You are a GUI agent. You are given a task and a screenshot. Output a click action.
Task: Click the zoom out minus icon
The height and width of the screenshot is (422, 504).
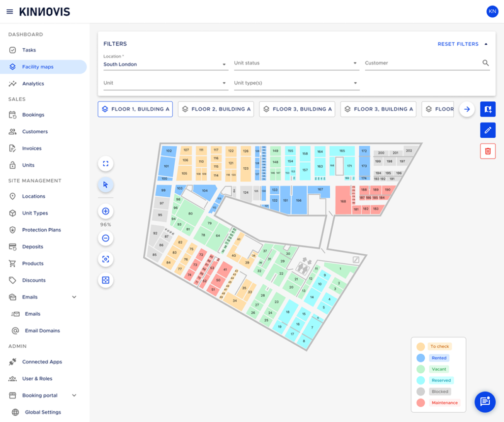(105, 238)
